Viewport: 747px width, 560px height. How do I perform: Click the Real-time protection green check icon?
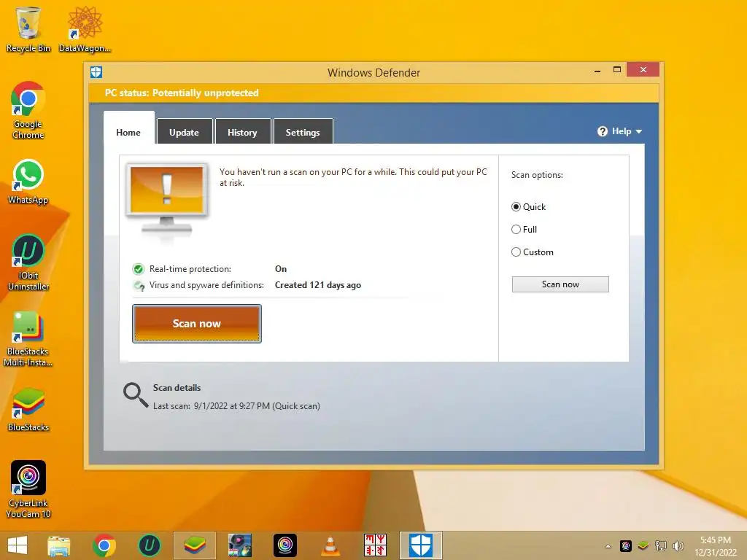click(x=139, y=269)
